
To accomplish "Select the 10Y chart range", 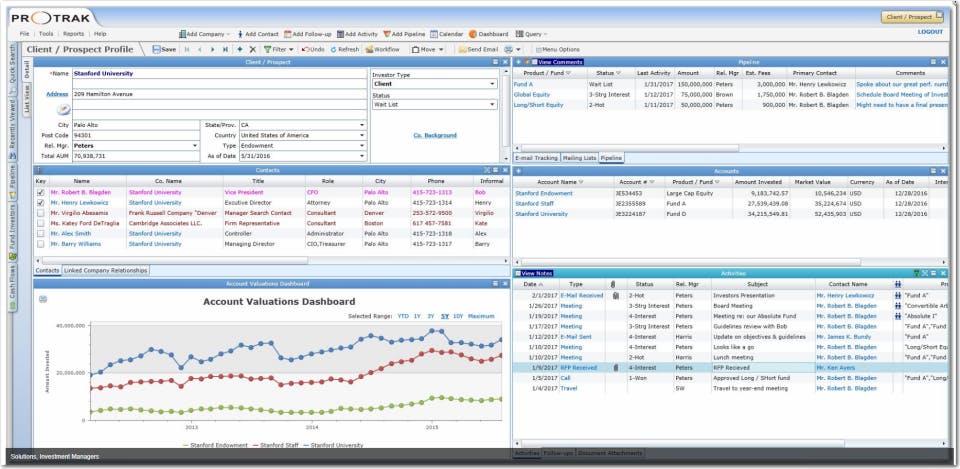I will click(458, 316).
